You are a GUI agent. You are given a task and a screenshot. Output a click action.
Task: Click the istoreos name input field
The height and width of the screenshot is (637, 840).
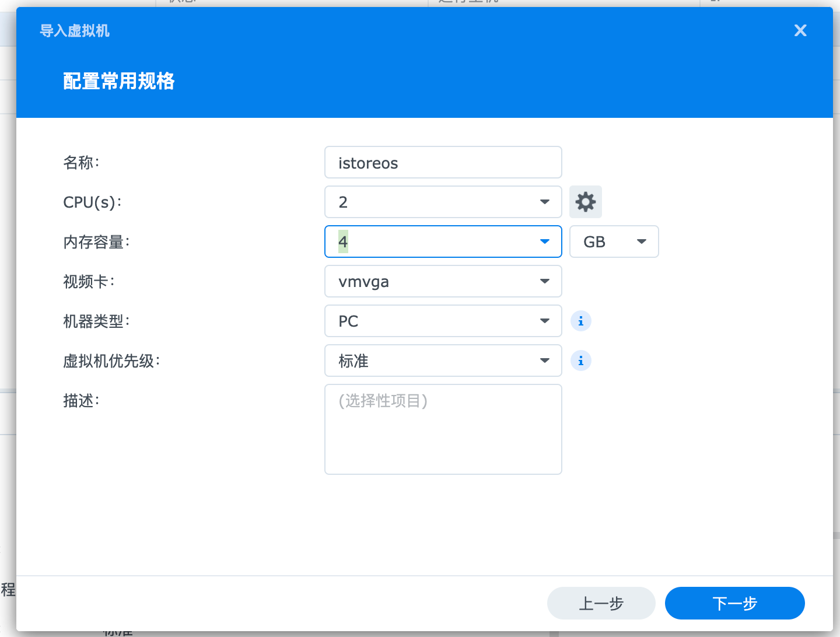443,162
